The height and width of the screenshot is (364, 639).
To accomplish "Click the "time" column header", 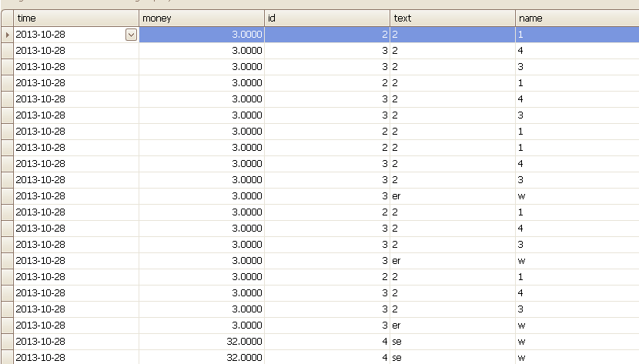I will click(x=76, y=18).
